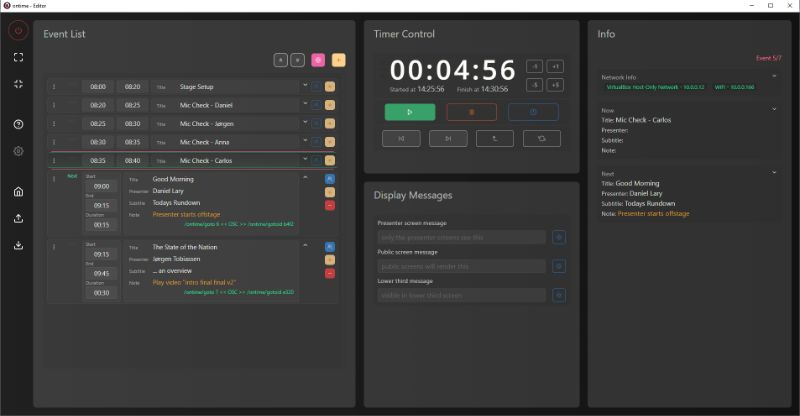Toggle the presenter screen message visibility

[x=559, y=237]
